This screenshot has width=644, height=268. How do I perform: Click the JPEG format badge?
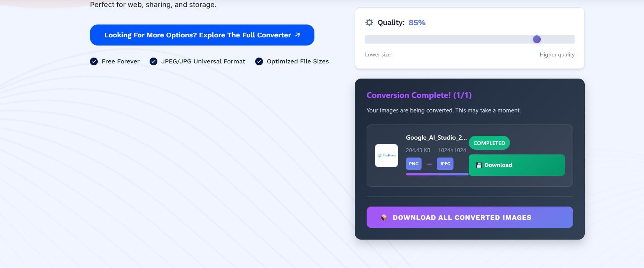click(445, 164)
